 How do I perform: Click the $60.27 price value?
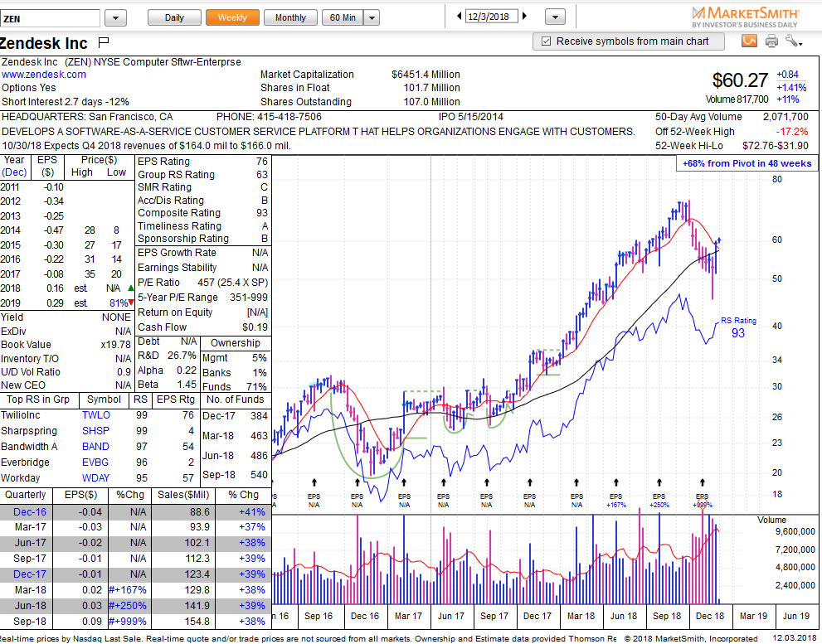[740, 80]
